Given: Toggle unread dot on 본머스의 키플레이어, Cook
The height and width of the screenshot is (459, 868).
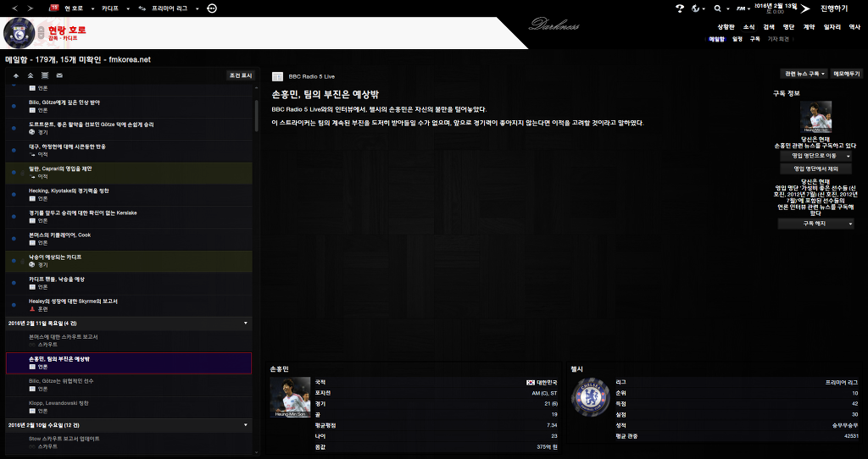Looking at the screenshot, I should tap(14, 239).
